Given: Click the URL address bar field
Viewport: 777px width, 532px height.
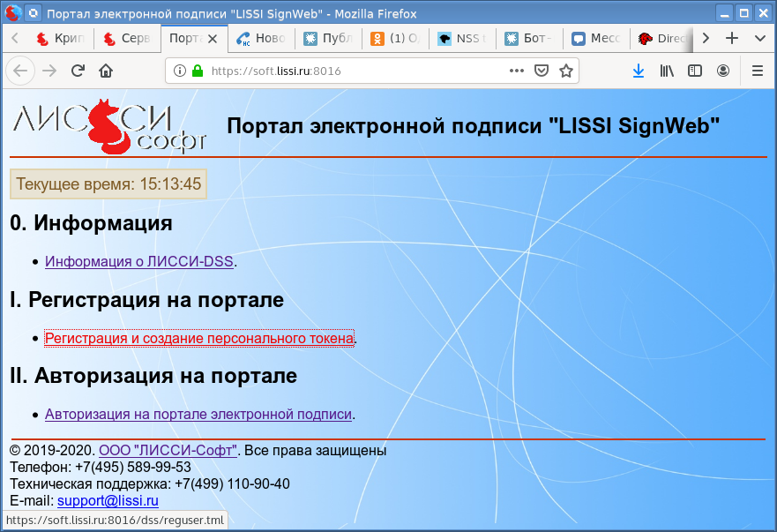Looking at the screenshot, I should 353,71.
